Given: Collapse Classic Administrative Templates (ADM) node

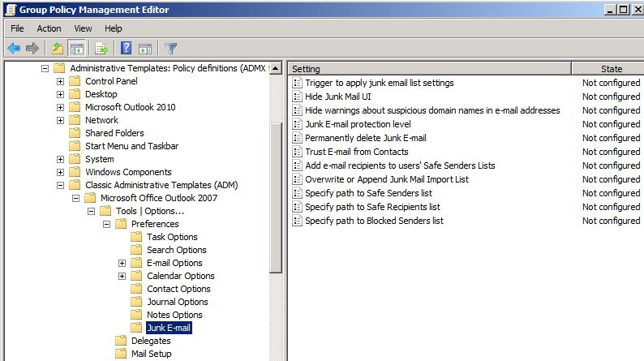Looking at the screenshot, I should [60, 185].
